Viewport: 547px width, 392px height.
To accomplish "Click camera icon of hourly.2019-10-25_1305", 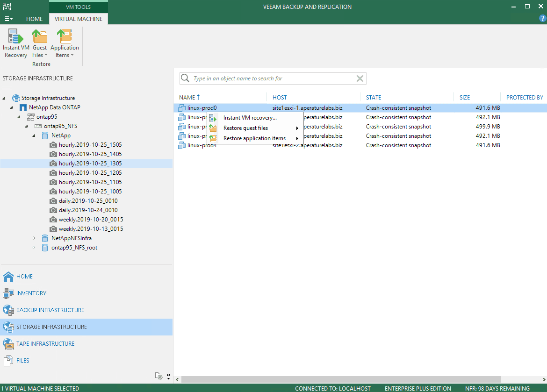I will tap(53, 163).
